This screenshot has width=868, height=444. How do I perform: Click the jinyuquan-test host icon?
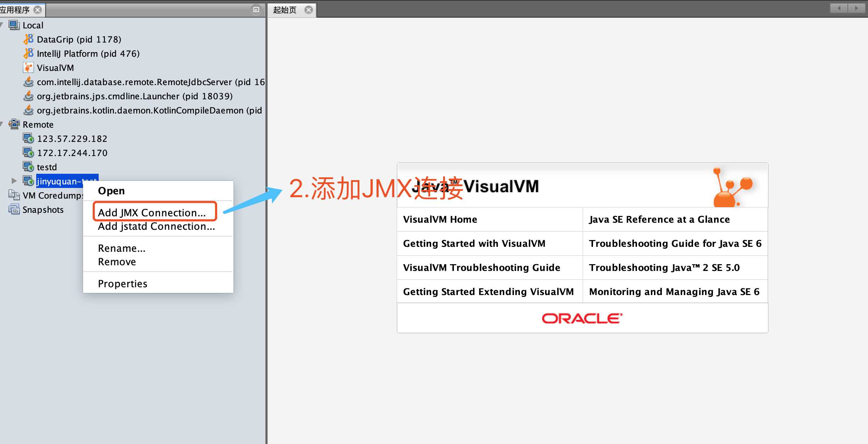point(28,181)
